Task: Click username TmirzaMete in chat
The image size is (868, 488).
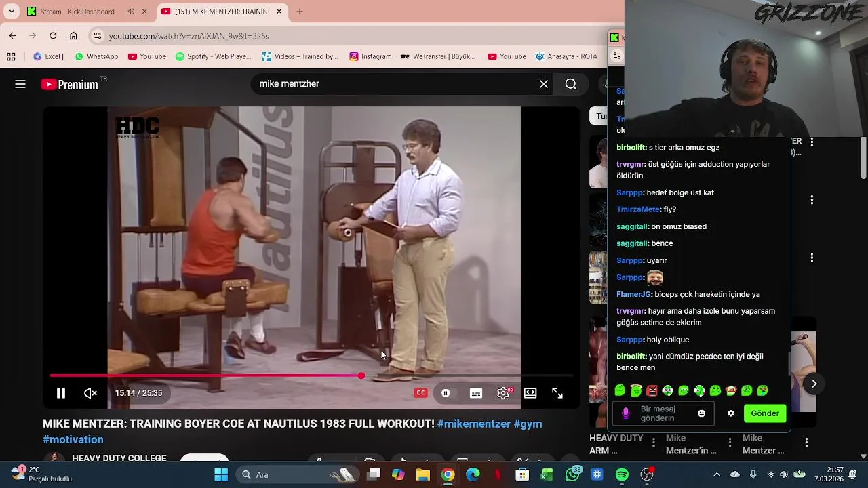Action: tap(637, 209)
